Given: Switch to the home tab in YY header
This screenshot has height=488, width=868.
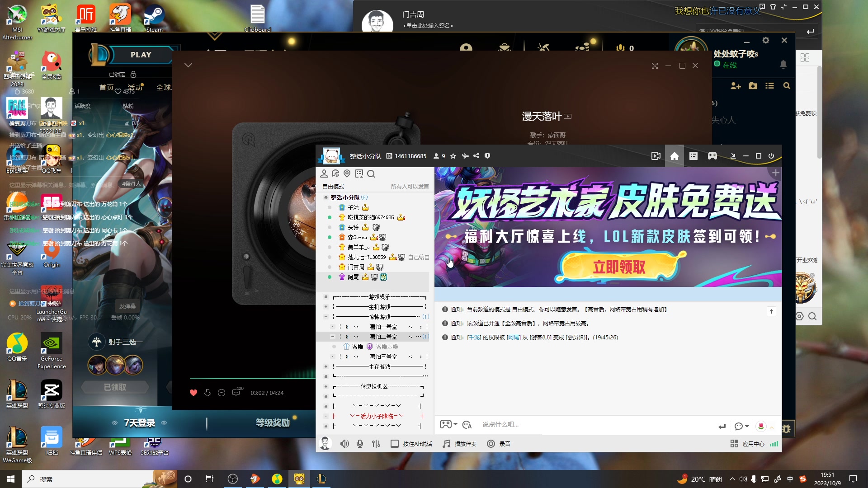Looking at the screenshot, I should pos(675,156).
